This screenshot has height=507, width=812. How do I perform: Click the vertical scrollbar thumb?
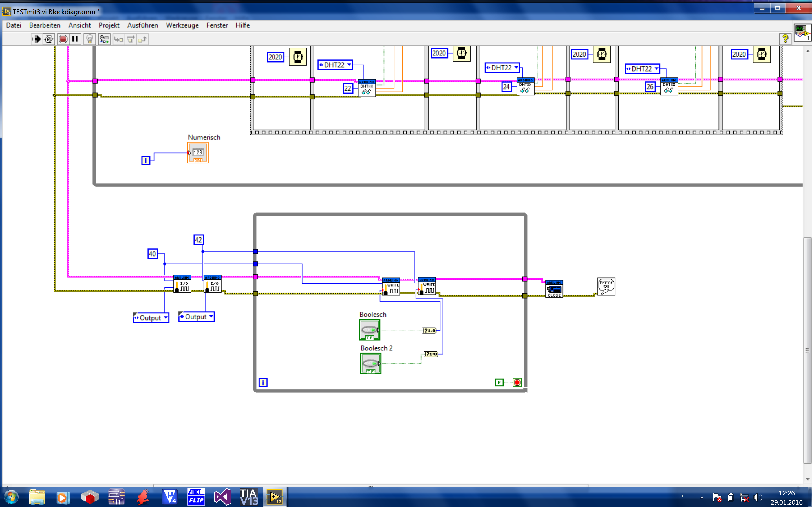[x=807, y=350]
